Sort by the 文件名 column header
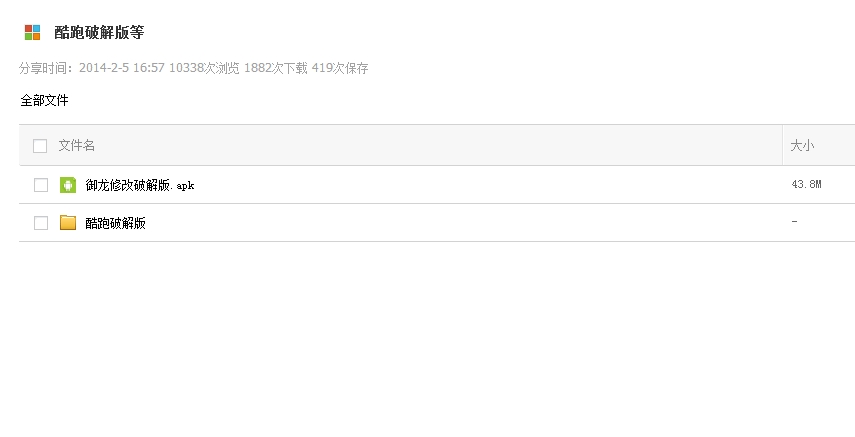This screenshot has height=437, width=855. click(x=77, y=146)
